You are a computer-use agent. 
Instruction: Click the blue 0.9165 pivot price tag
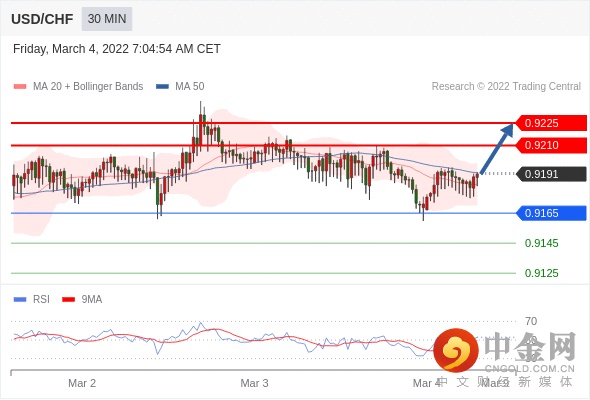[x=551, y=213]
